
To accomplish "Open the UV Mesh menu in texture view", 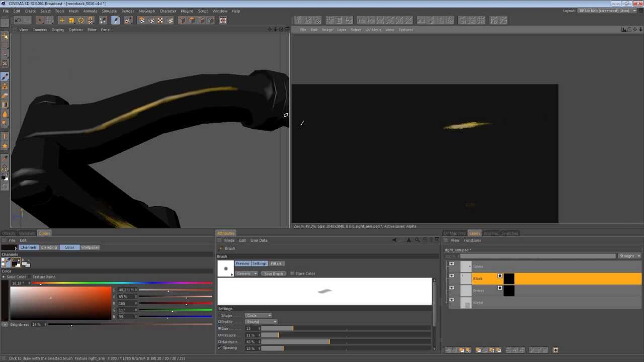I will [373, 30].
